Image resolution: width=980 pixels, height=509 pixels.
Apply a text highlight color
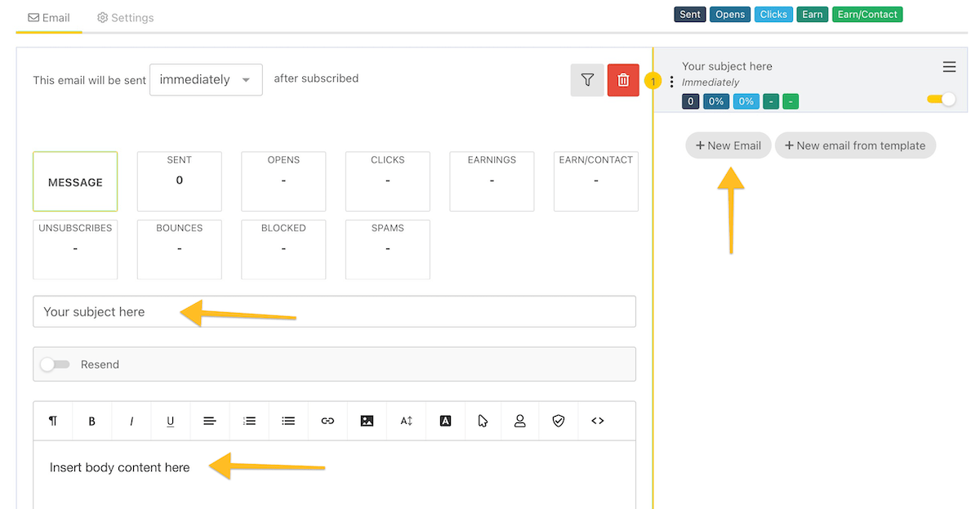[444, 421]
